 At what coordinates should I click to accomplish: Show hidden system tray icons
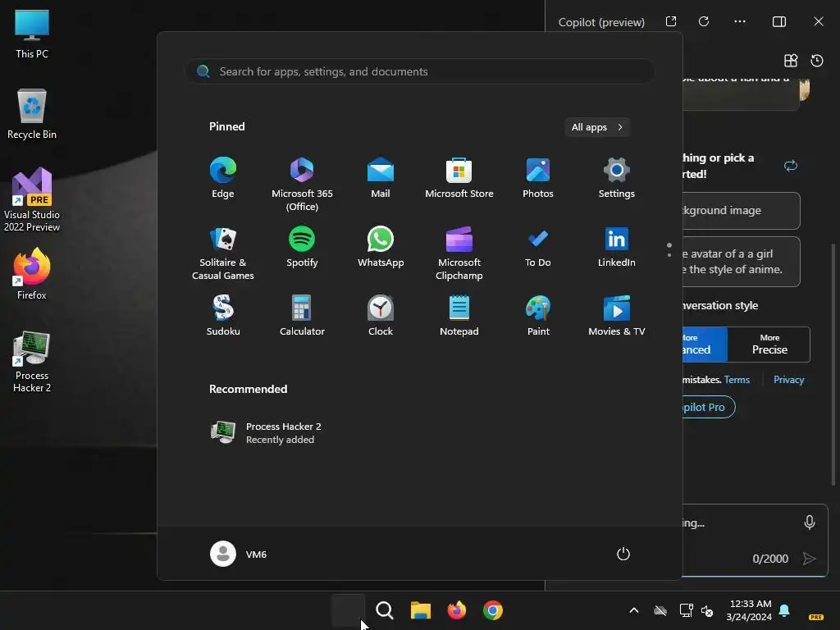(x=634, y=610)
